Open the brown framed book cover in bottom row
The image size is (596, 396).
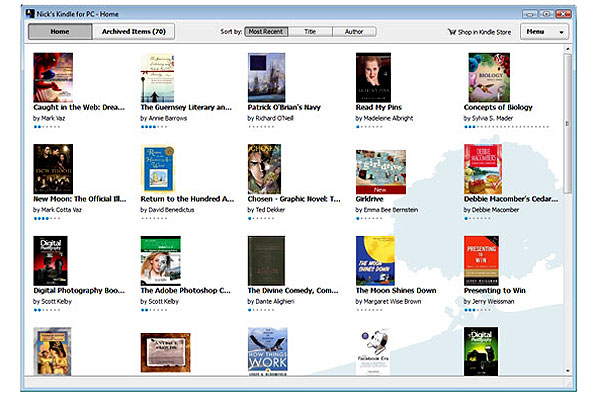pos(165,353)
